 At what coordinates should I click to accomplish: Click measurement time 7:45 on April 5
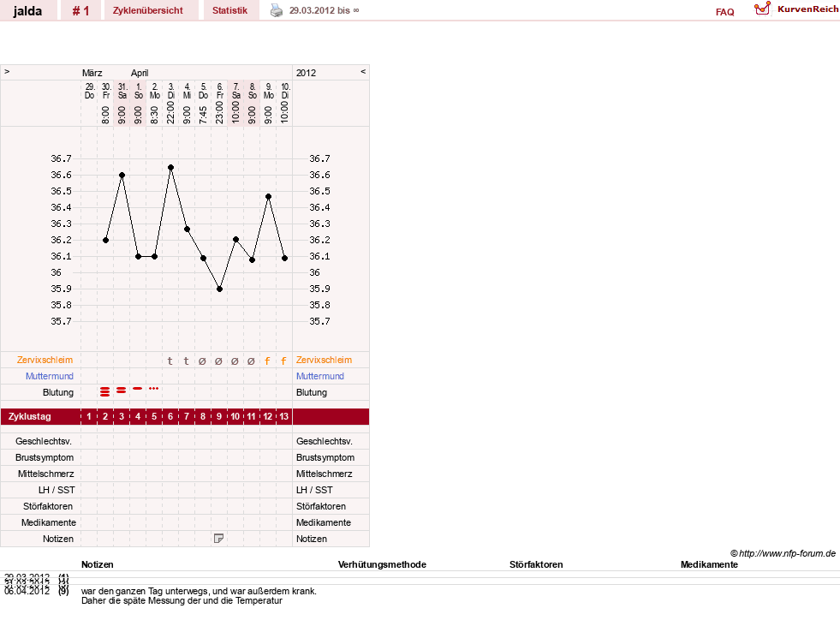[x=203, y=115]
